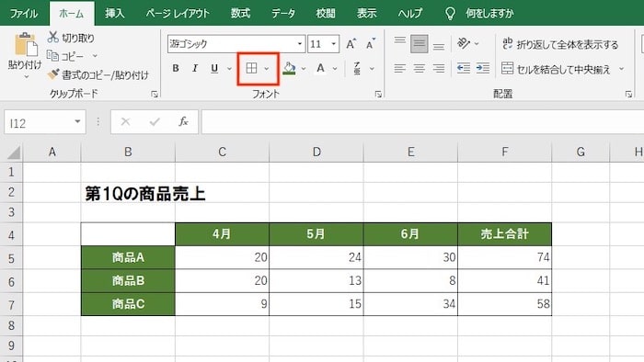
Task: Switch to the ページレイアウト tab
Action: [x=178, y=13]
